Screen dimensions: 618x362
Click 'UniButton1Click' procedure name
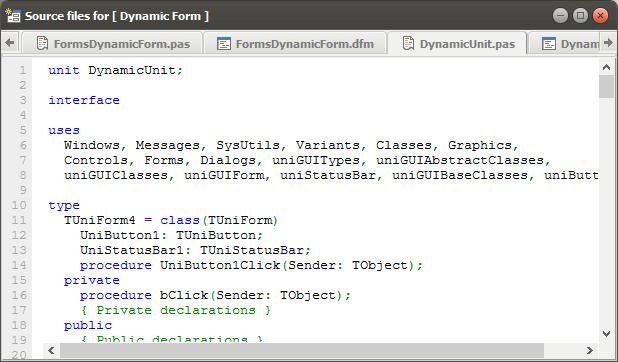[x=220, y=265]
